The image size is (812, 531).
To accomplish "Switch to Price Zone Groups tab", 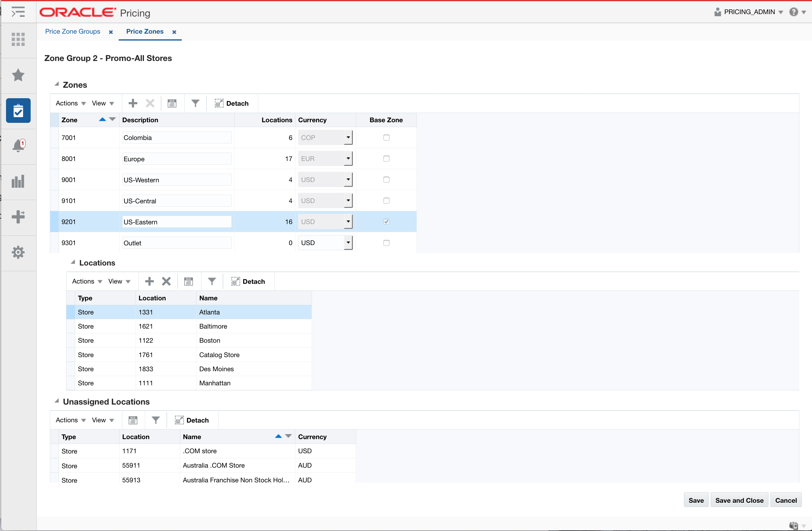I will [x=73, y=32].
